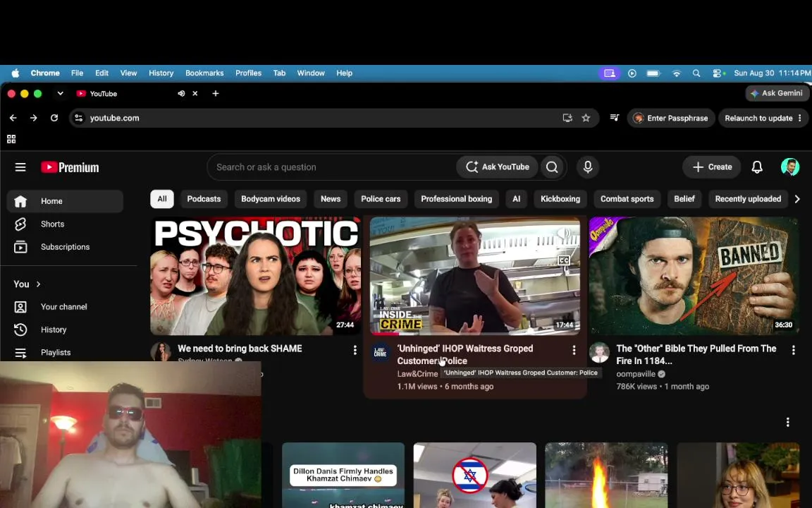Open the media control icon in Chrome toolbar

click(614, 118)
